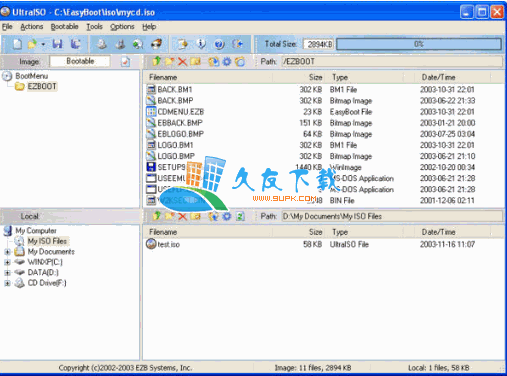Sort image file list by Date/Time column
The height and width of the screenshot is (376, 507).
tap(438, 77)
